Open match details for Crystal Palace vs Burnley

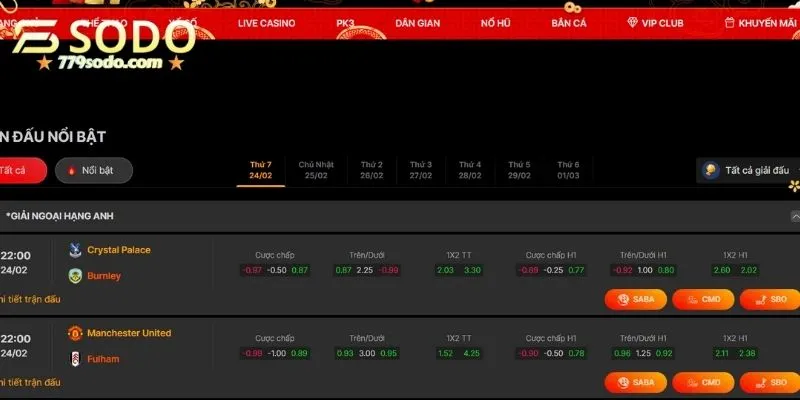pos(30,299)
